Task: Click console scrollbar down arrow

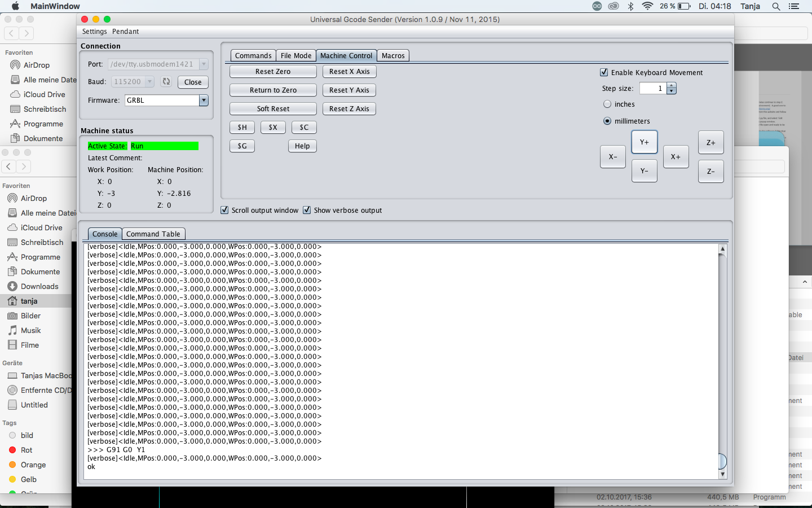Action: coord(723,475)
